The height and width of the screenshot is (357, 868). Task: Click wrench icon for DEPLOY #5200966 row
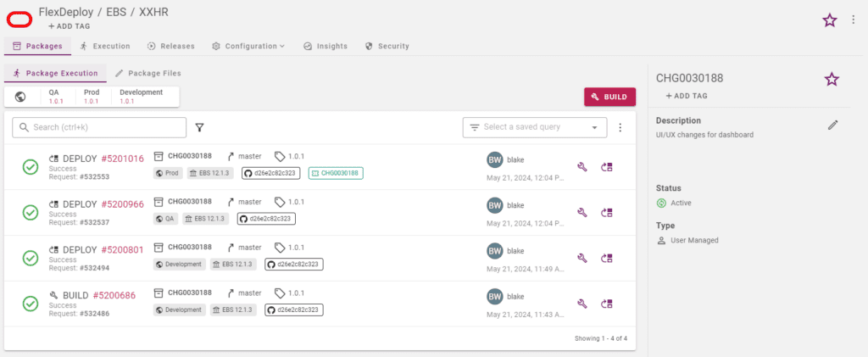click(x=581, y=213)
